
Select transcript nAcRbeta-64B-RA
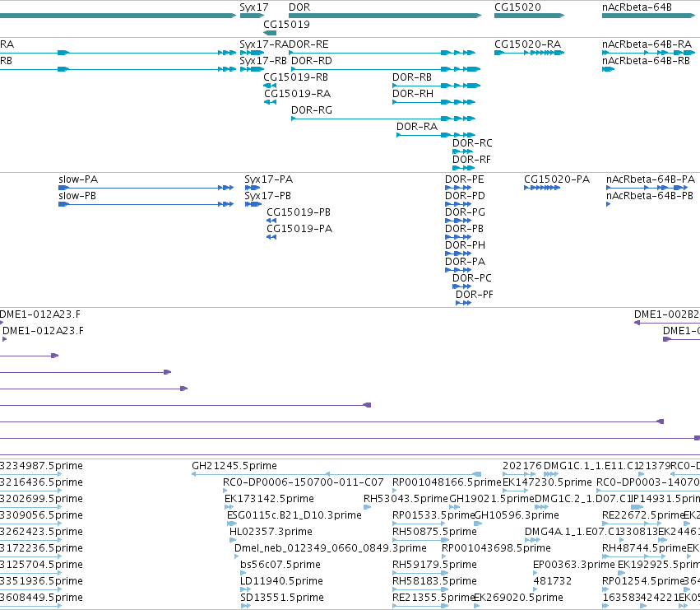point(647,44)
